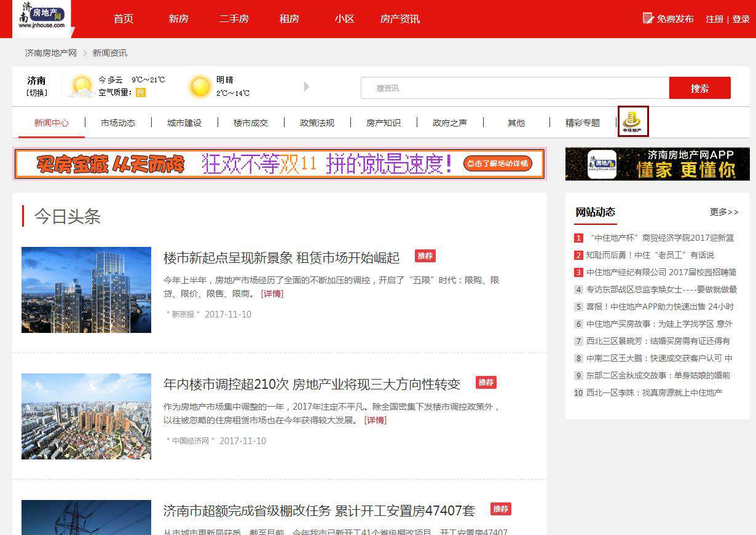Open the 二手房 menu item
This screenshot has width=756, height=535.
(x=234, y=19)
